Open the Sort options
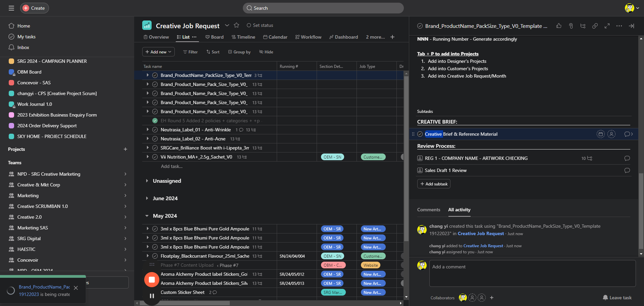The height and width of the screenshot is (306, 644). tap(213, 52)
